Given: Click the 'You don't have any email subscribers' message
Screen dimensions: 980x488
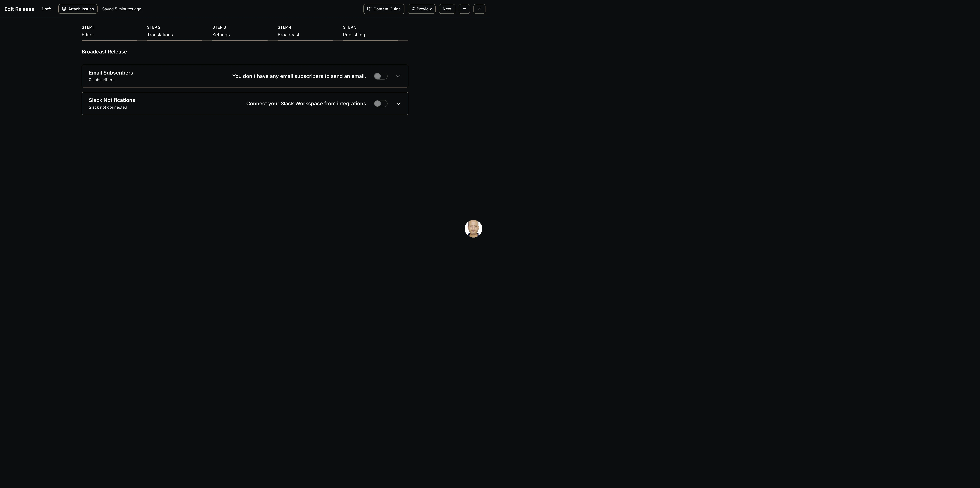Looking at the screenshot, I should [x=299, y=76].
